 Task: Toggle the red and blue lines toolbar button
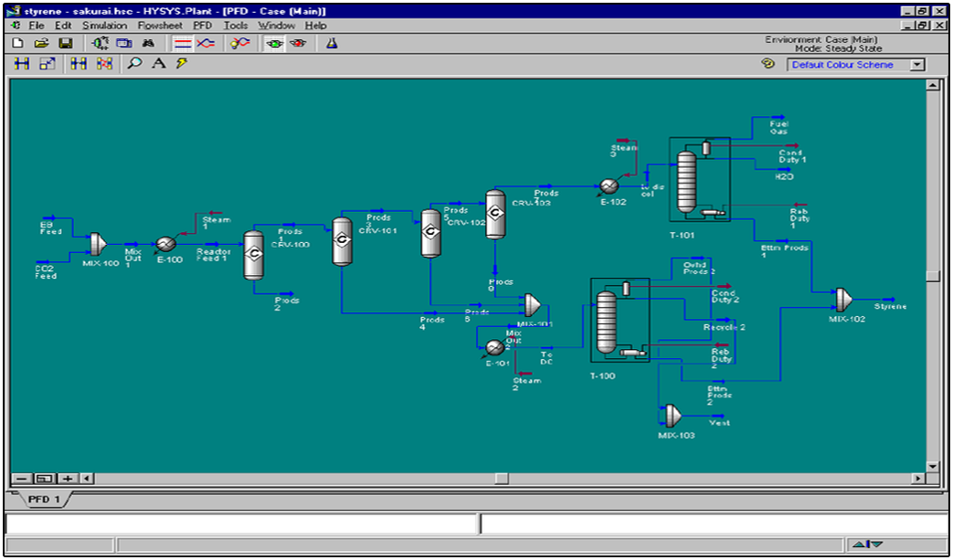[183, 43]
